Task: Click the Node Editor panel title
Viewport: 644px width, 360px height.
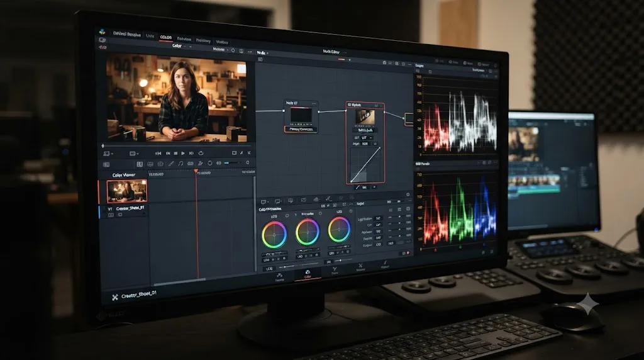Action: (331, 52)
